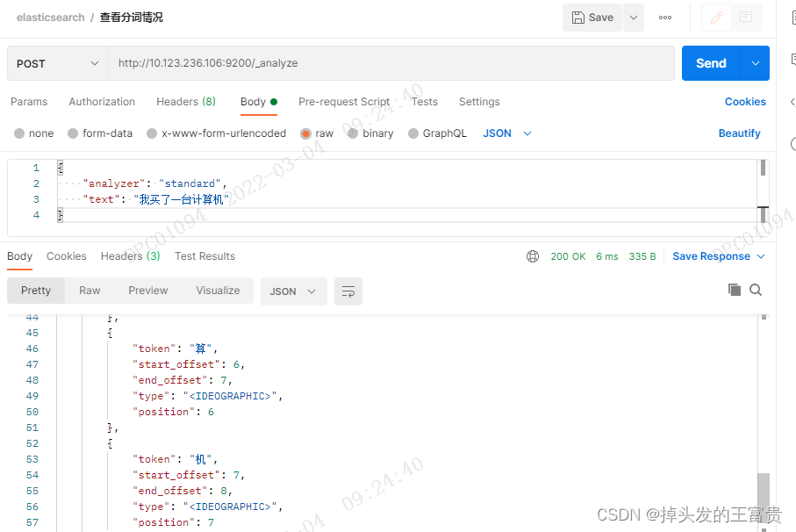Select the request Body tab
Screen dimensions: 796x532
point(258,102)
